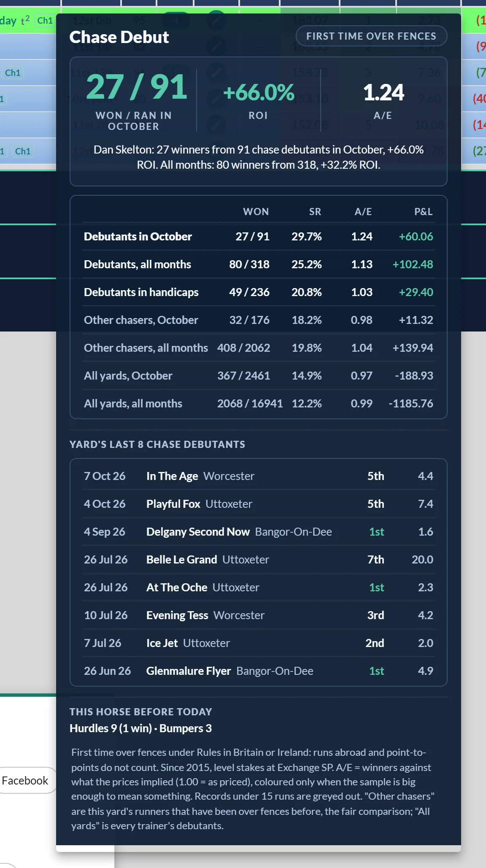Open the Glenmalure Flyer horse entry
Image resolution: width=486 pixels, height=868 pixels.
pos(189,671)
